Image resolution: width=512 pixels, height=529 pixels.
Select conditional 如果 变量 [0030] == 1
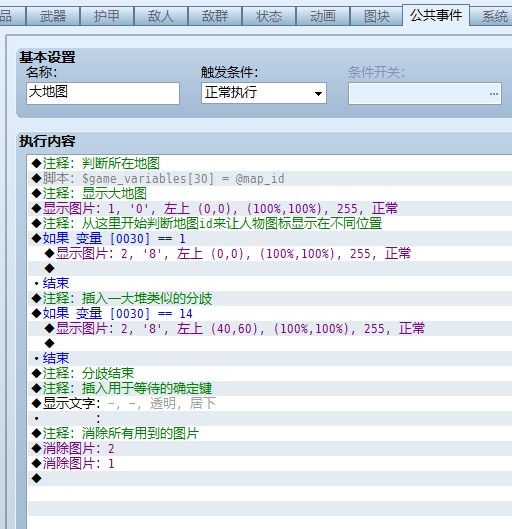270,239
